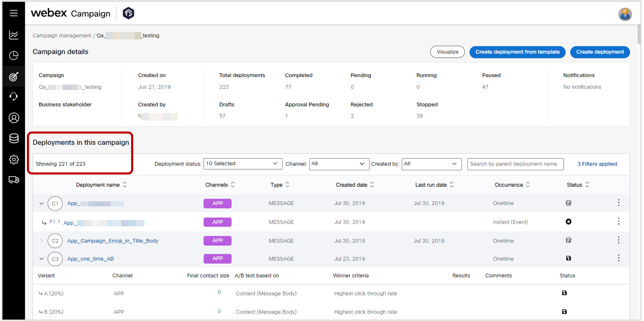
Task: Click 'Content (Message Body)' for variant B
Action: (266, 312)
